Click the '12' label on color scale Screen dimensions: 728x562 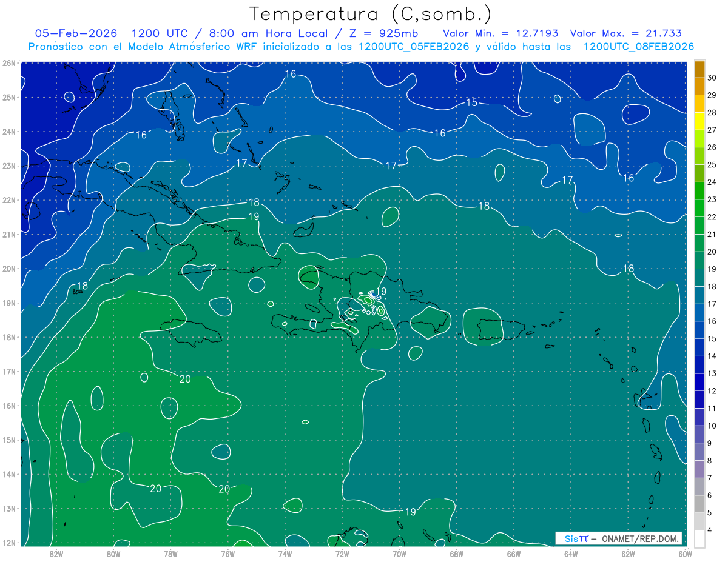pos(712,391)
